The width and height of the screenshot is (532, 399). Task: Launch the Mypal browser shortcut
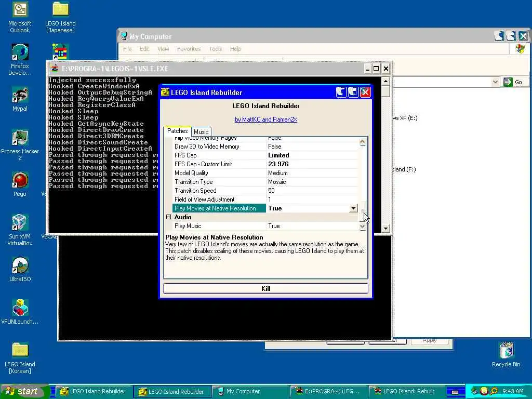(x=20, y=99)
